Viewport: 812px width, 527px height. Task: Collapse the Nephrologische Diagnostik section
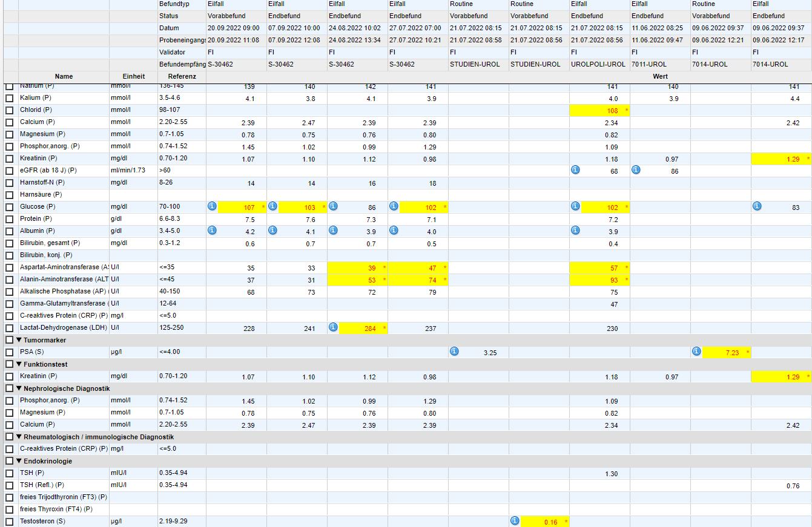(x=19, y=388)
